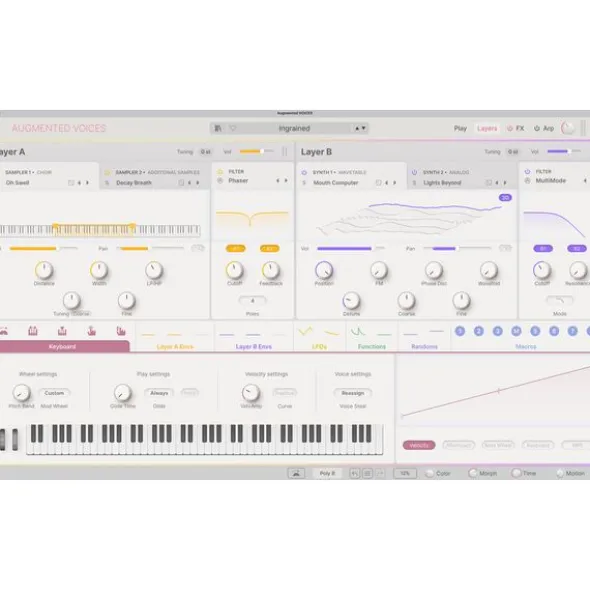The height and width of the screenshot is (591, 590).
Task: Open the 12% CPU meter
Action: point(405,473)
